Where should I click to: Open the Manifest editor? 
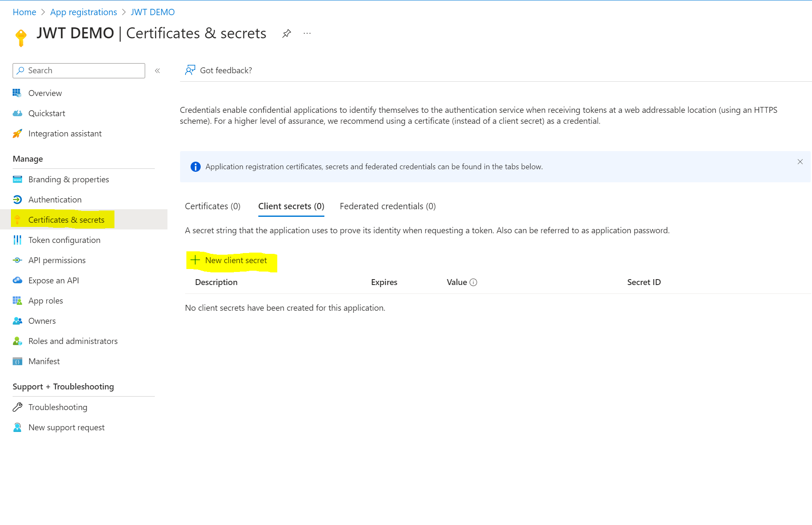[x=44, y=361]
